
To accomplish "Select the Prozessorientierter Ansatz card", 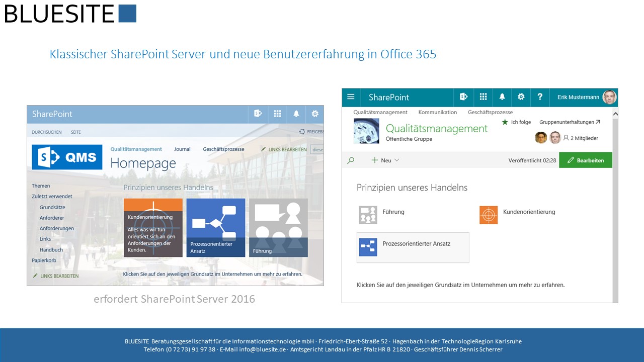I will (x=413, y=247).
